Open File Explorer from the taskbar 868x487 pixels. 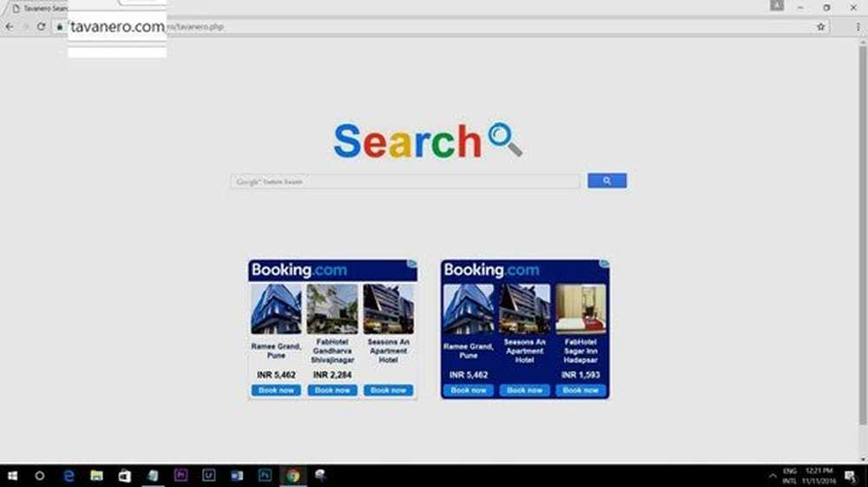97,476
